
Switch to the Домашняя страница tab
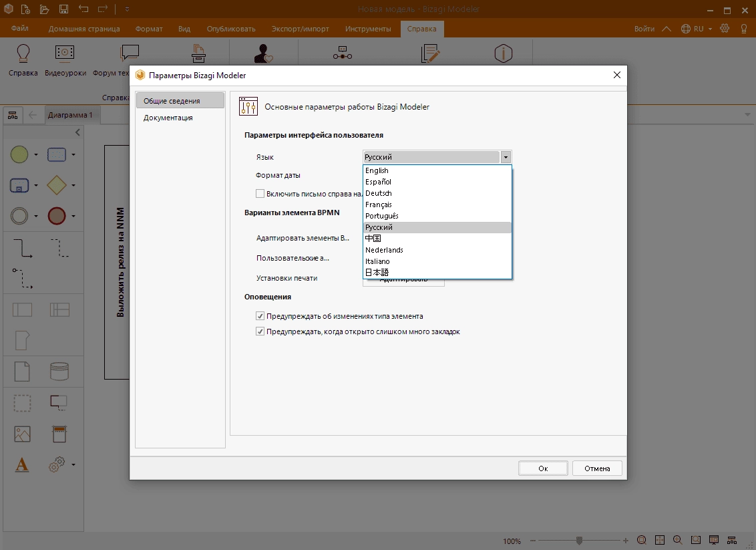click(84, 29)
